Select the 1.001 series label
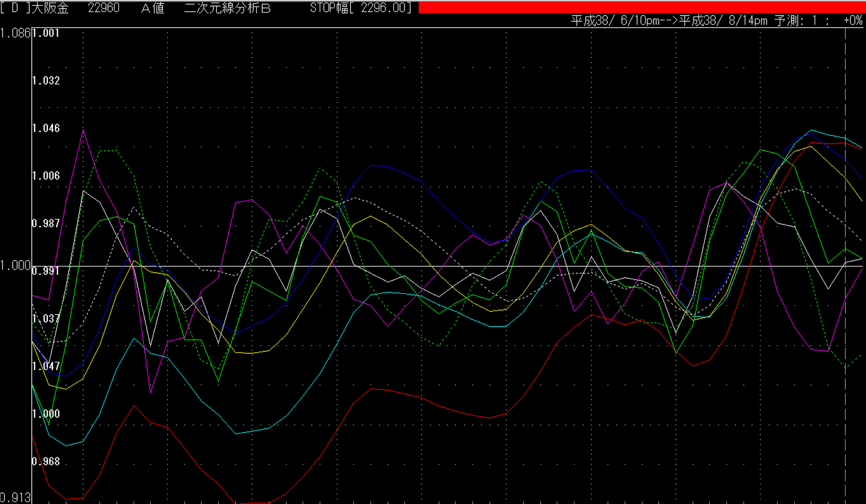866x504 pixels. pos(46,33)
